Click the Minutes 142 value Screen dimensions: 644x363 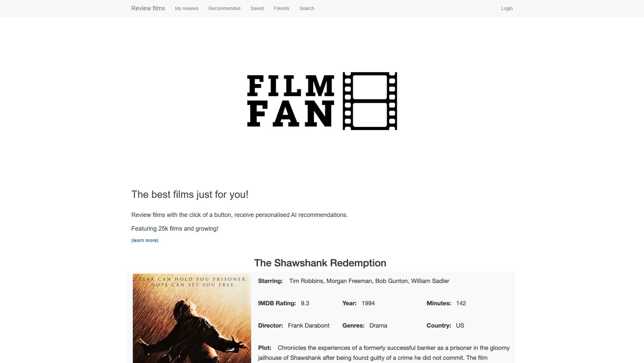coord(461,304)
